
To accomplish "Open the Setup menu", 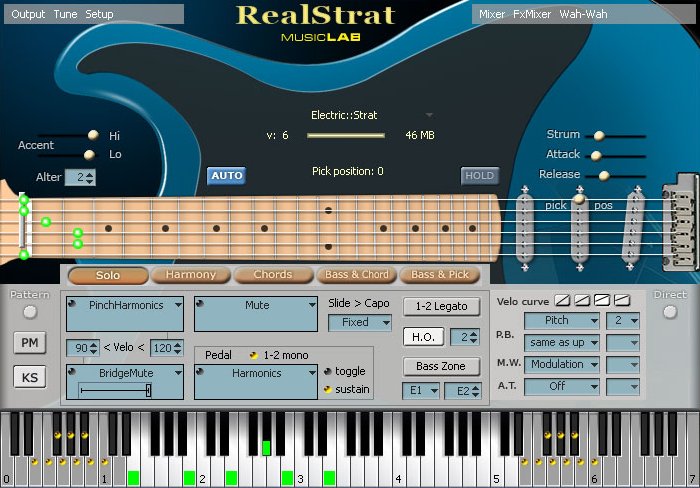I will pos(99,14).
